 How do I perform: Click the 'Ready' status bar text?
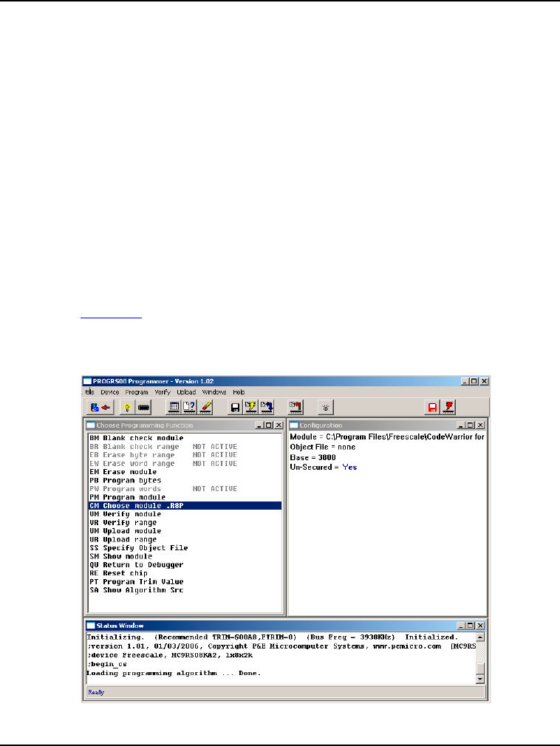pos(95,692)
